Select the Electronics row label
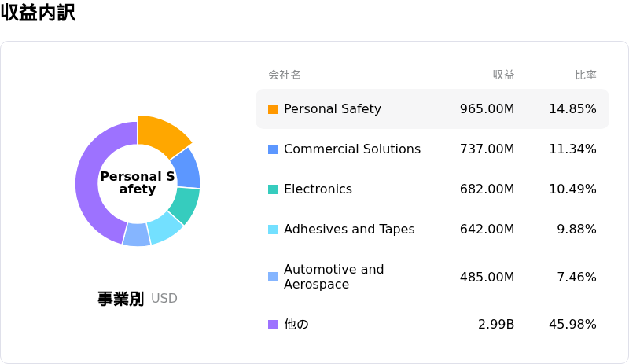629x364 pixels. (x=318, y=189)
